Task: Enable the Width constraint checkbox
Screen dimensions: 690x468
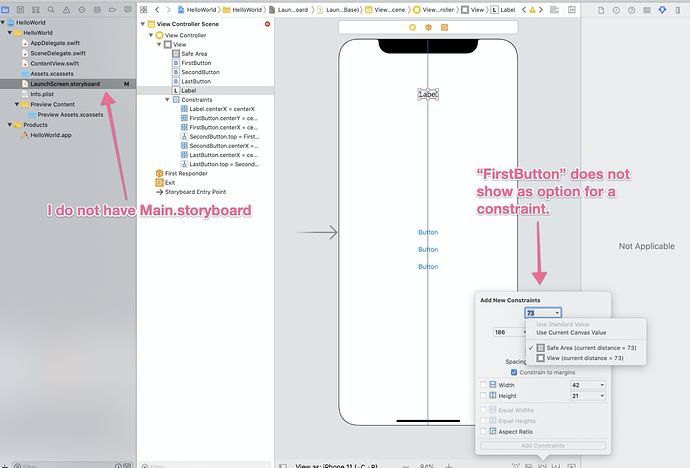Action: click(483, 384)
